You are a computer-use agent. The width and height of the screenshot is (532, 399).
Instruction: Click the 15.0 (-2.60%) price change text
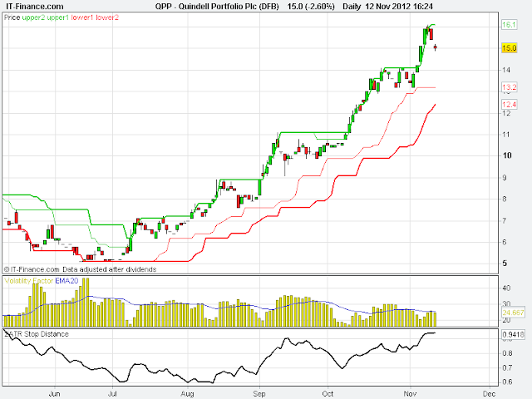tap(311, 6)
